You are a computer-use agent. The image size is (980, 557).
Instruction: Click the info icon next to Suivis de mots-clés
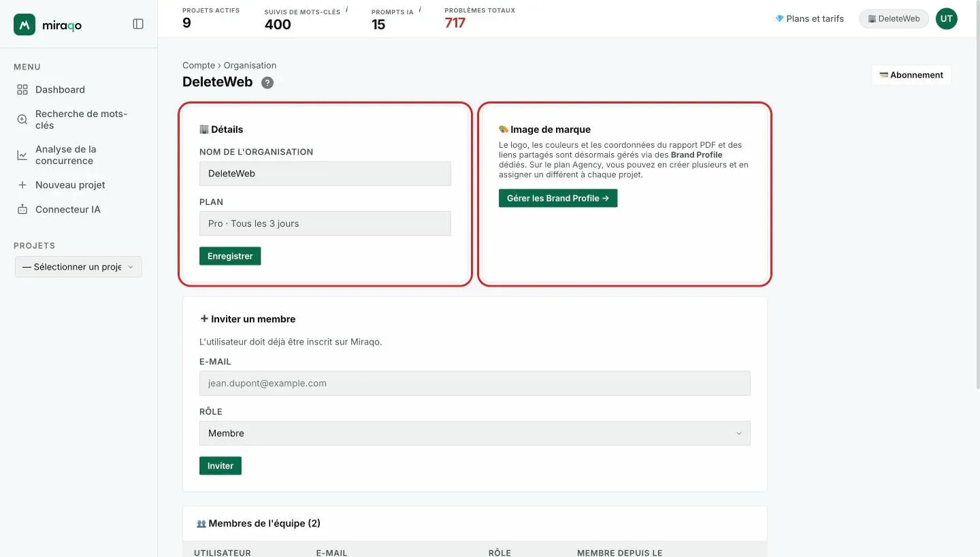tap(347, 10)
